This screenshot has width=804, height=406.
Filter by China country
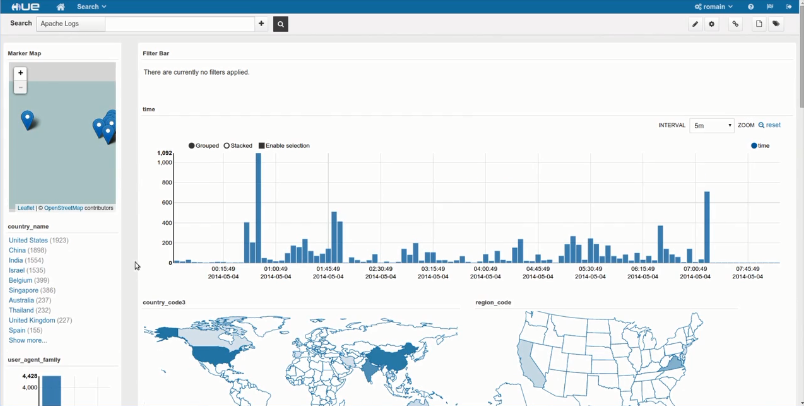(17, 250)
